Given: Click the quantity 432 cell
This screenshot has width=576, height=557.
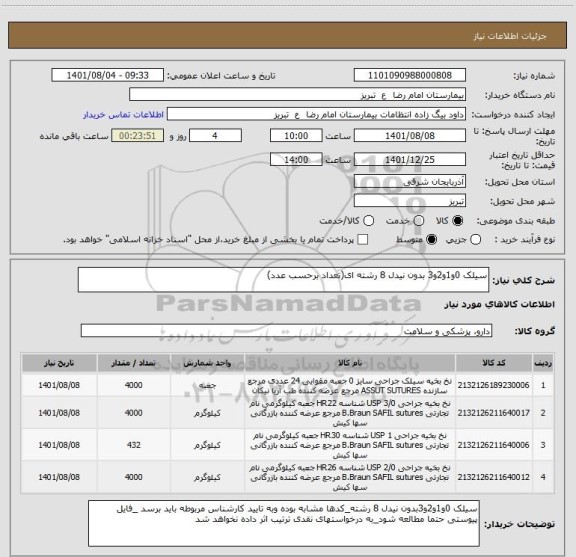Looking at the screenshot, I should pos(134,445).
